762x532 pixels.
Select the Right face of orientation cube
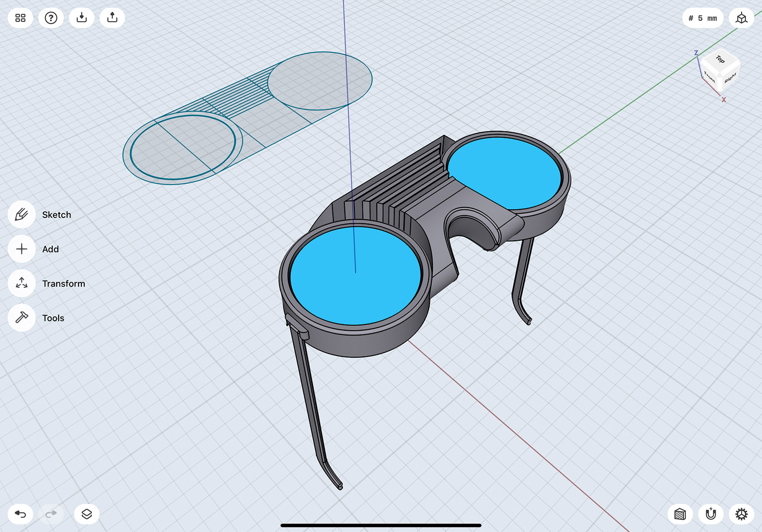[730, 78]
